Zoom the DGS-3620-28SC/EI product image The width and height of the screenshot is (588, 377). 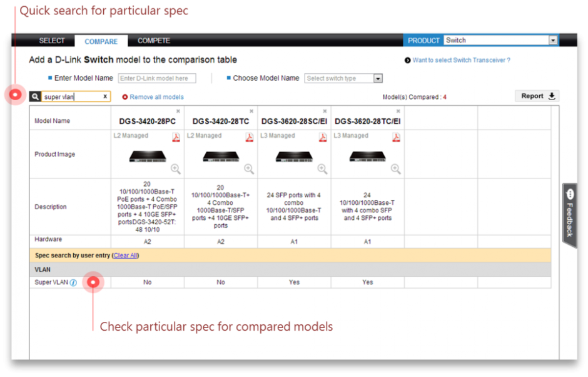coord(322,169)
